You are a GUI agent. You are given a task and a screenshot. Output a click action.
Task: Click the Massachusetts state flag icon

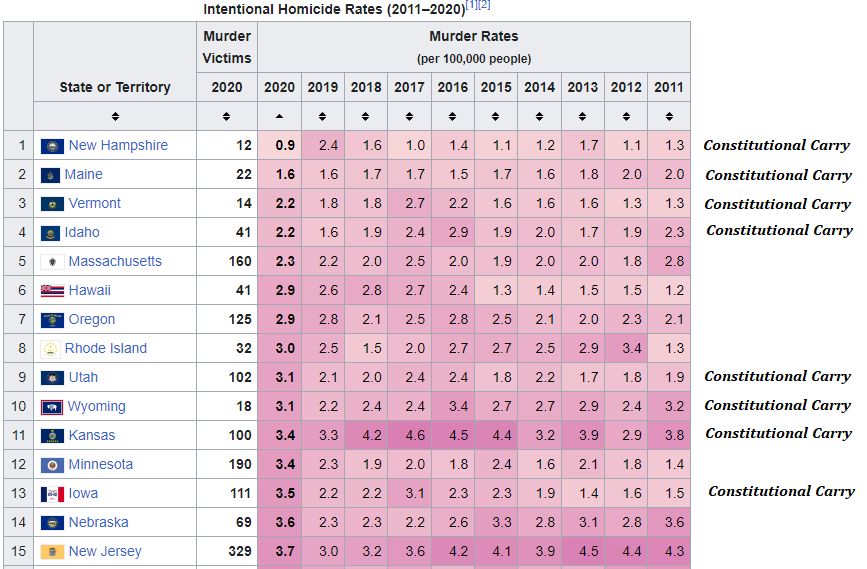point(52,262)
